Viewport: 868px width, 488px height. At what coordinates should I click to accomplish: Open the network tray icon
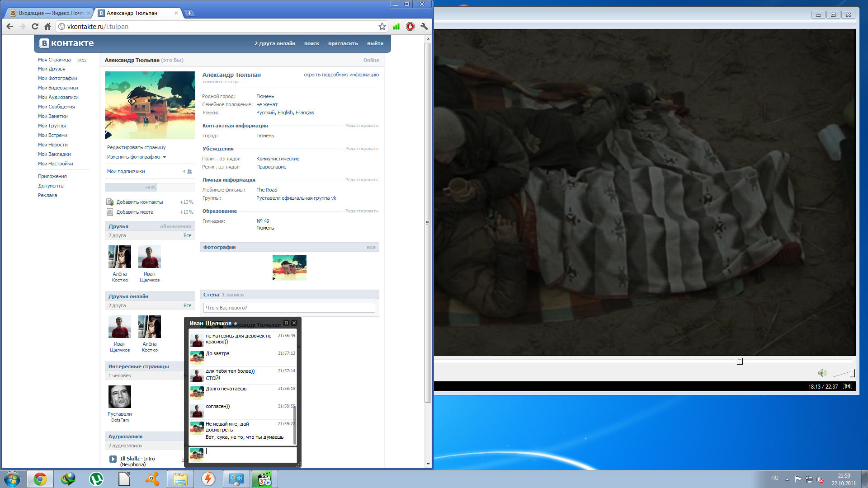[x=809, y=479]
